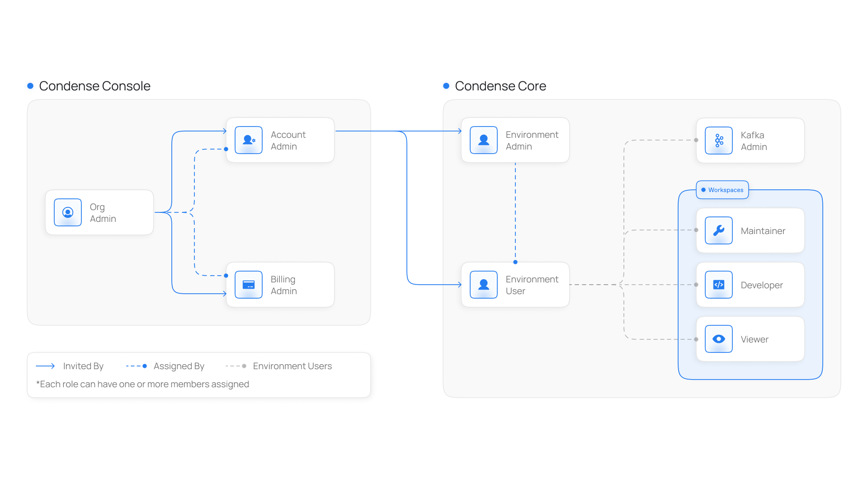Click the Account Admin person-gear icon
Viewport: 868px width, 488px height.
coord(249,140)
